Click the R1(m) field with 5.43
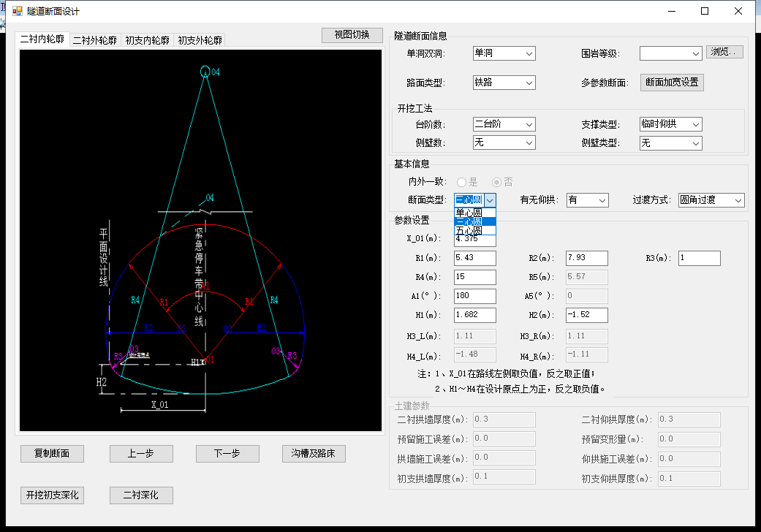The image size is (761, 532). click(474, 258)
